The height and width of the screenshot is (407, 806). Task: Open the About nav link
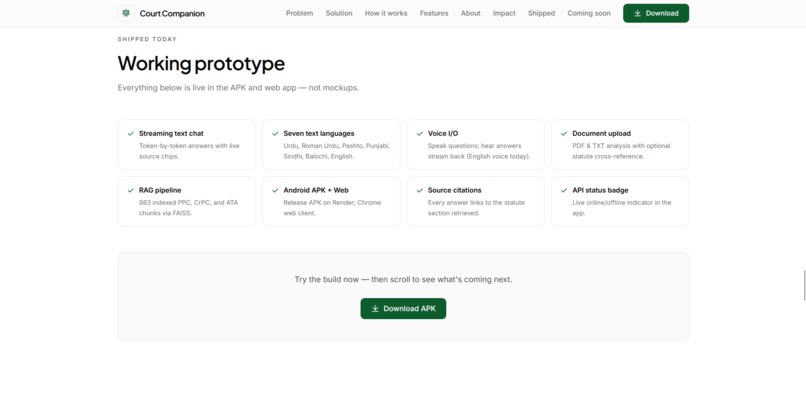(x=470, y=13)
